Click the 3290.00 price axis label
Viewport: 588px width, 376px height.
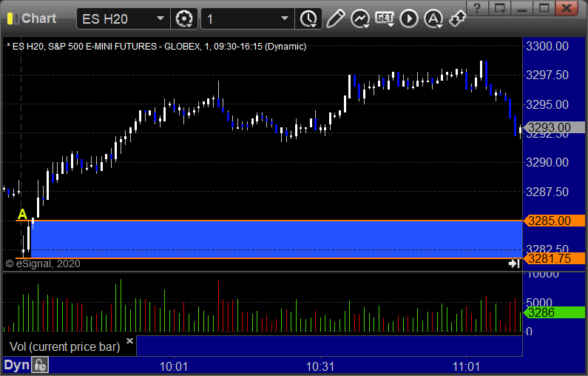point(547,163)
